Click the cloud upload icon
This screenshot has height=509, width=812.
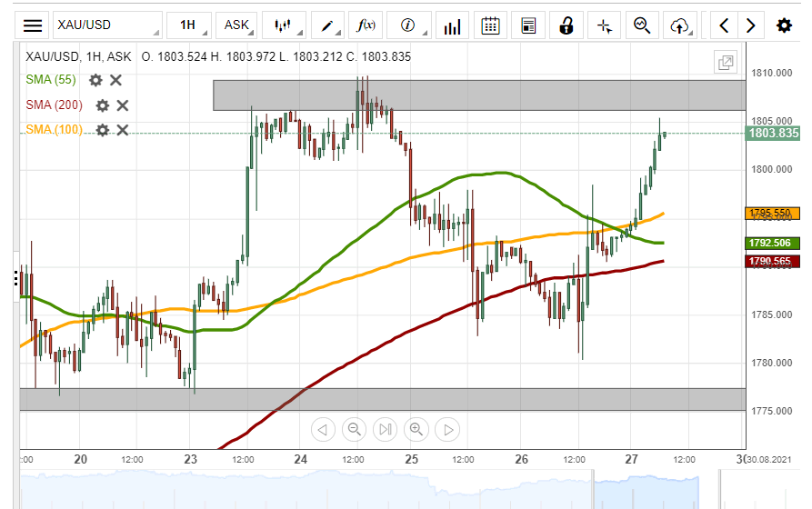tap(678, 25)
